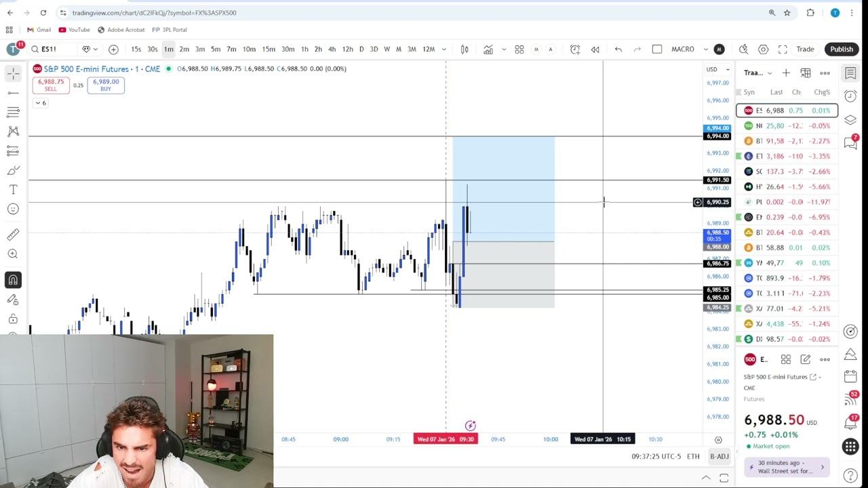Open the calendar panel icon
Image resolution: width=868 pixels, height=488 pixels.
850,375
